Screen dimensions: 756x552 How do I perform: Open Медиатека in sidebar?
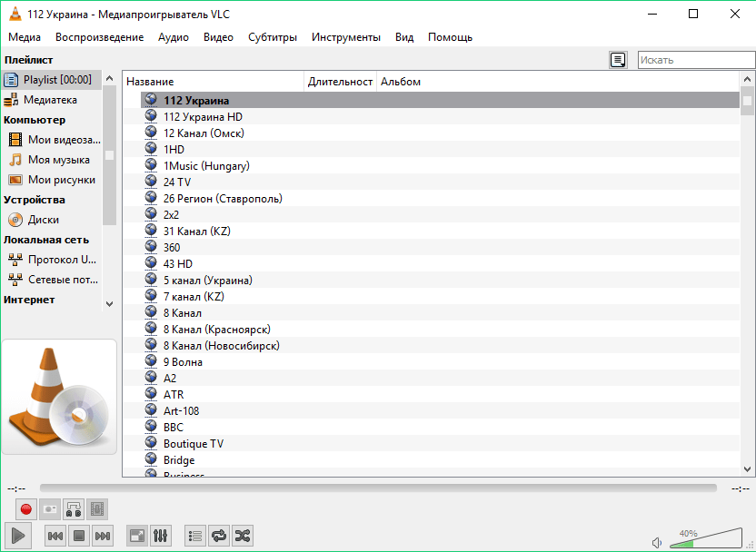coord(52,100)
